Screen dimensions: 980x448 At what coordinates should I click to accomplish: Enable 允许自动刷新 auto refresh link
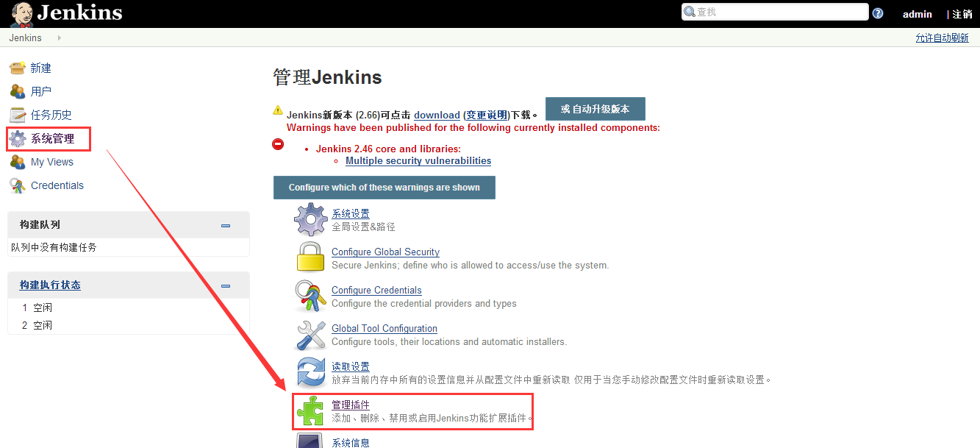pyautogui.click(x=942, y=38)
